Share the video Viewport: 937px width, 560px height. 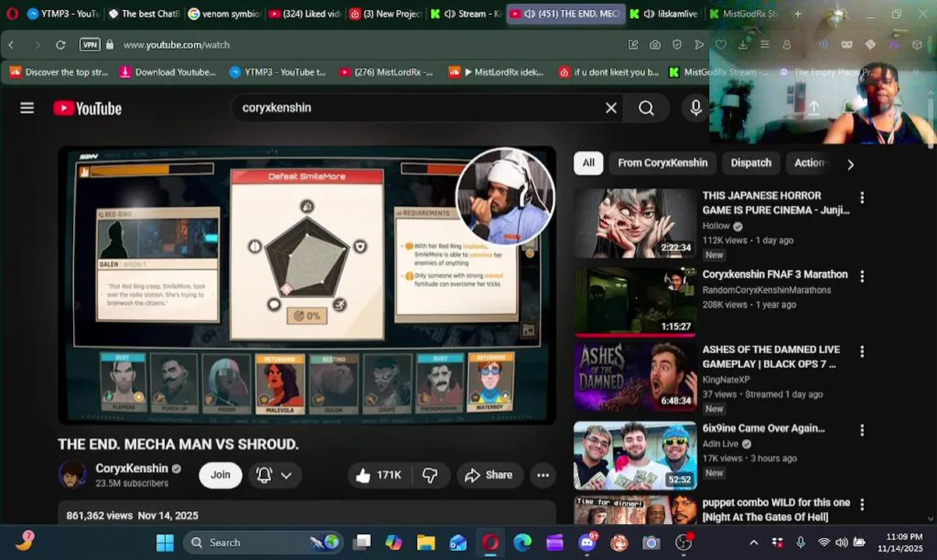pos(489,475)
